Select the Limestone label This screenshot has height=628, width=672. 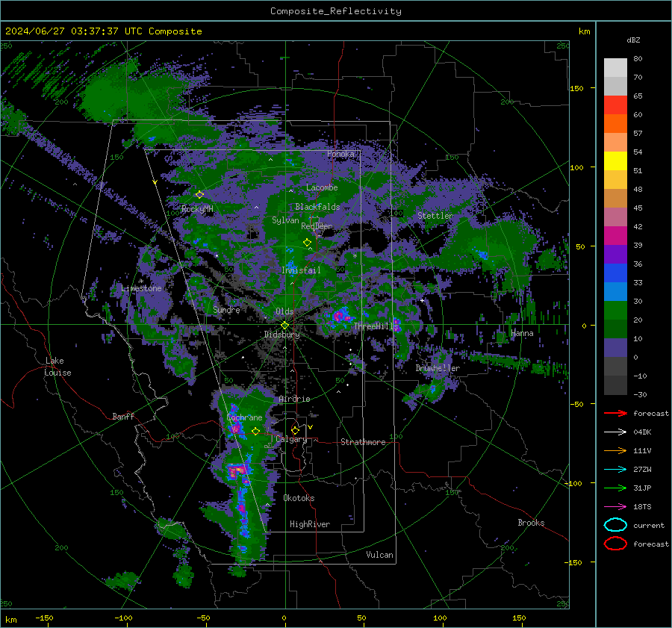click(x=141, y=288)
